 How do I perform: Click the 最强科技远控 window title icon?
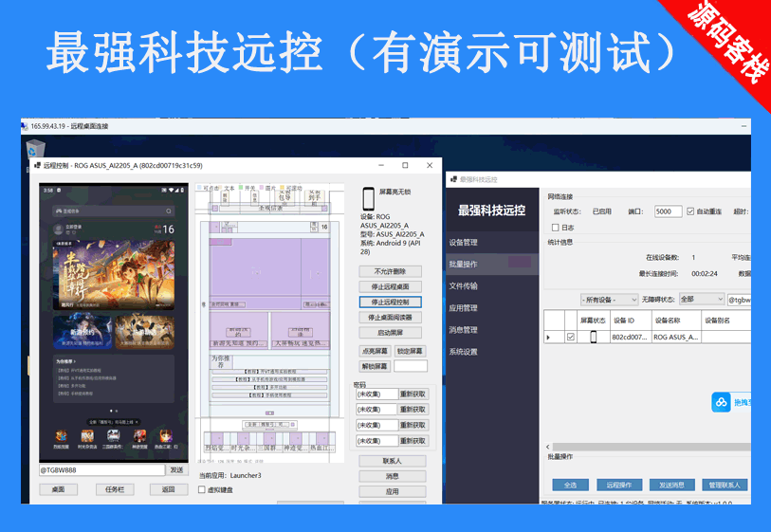click(x=451, y=178)
